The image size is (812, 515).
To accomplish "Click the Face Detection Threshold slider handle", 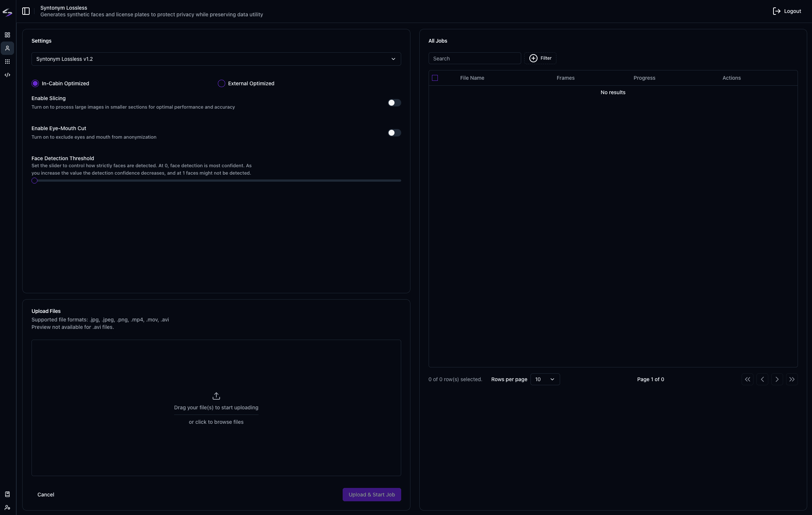I will (x=34, y=181).
